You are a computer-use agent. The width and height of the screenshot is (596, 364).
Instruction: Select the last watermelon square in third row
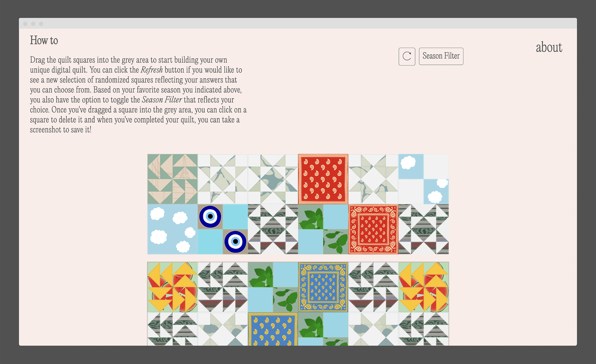pos(424,287)
